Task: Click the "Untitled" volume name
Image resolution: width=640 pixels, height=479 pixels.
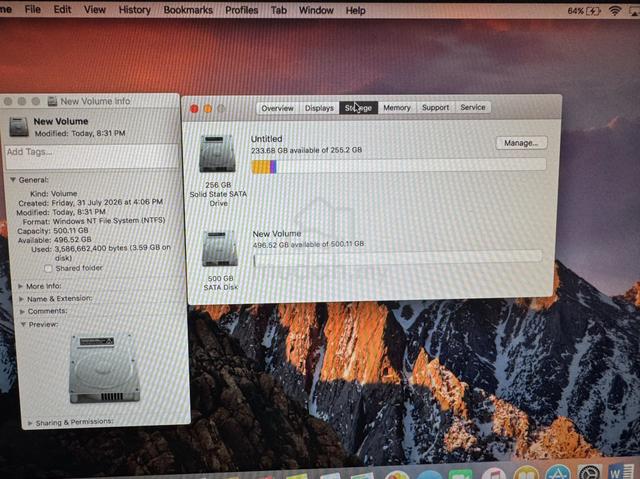Action: point(266,139)
